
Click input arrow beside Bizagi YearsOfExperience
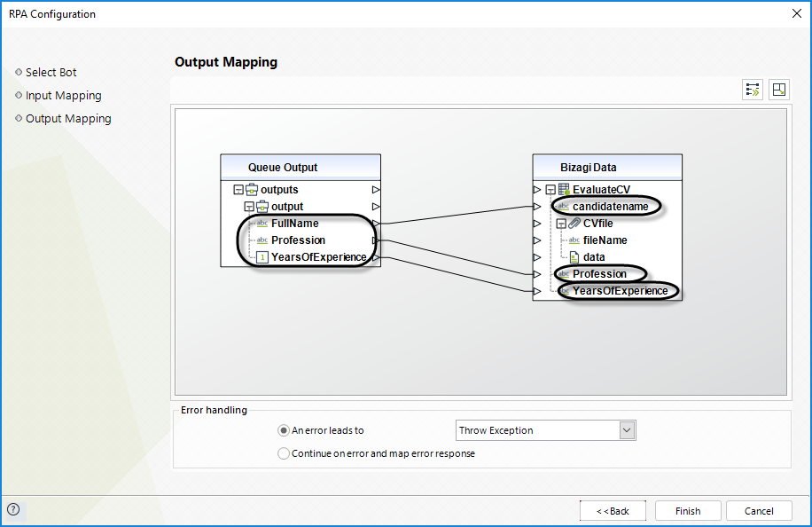click(537, 291)
